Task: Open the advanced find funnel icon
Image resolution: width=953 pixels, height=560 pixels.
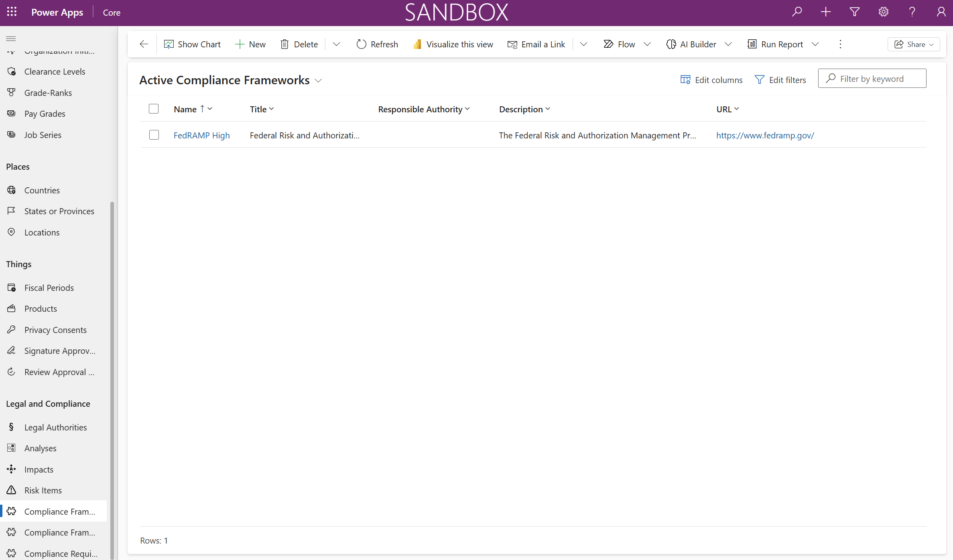Action: point(855,12)
